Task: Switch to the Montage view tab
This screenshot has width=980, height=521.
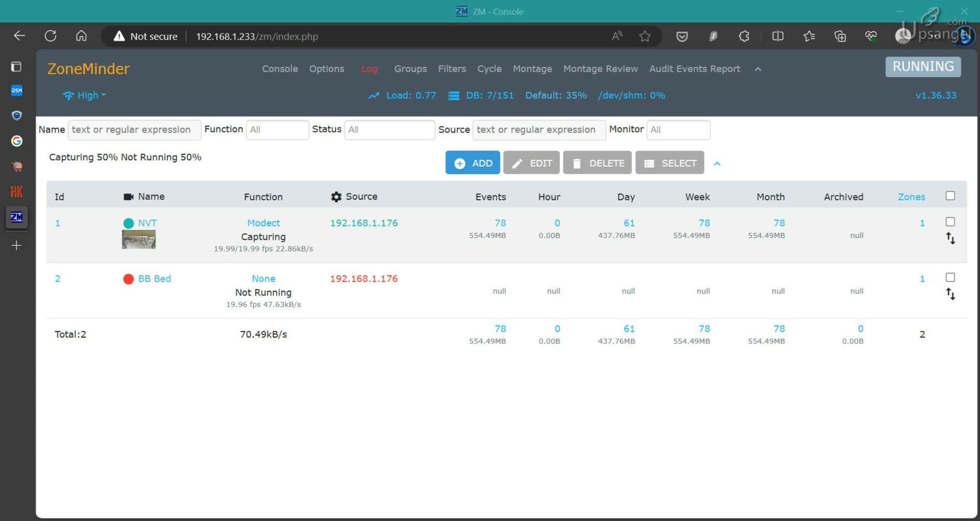Action: (532, 68)
